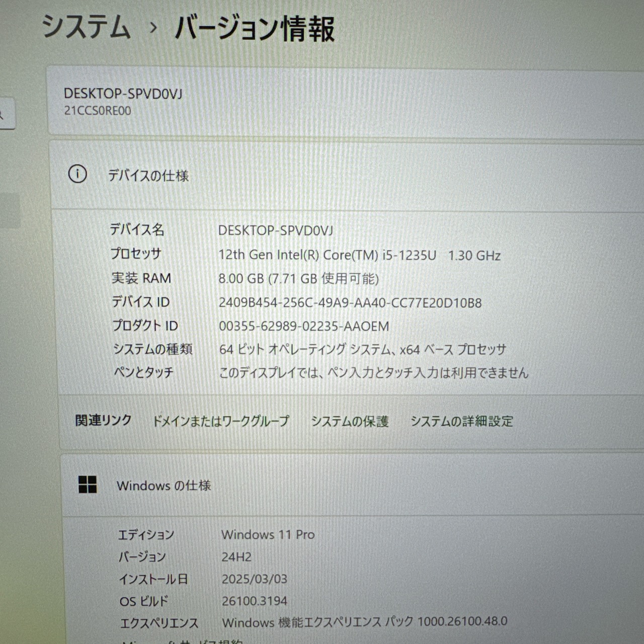
Task: Click the エクスペリエンス label
Action: [159, 623]
